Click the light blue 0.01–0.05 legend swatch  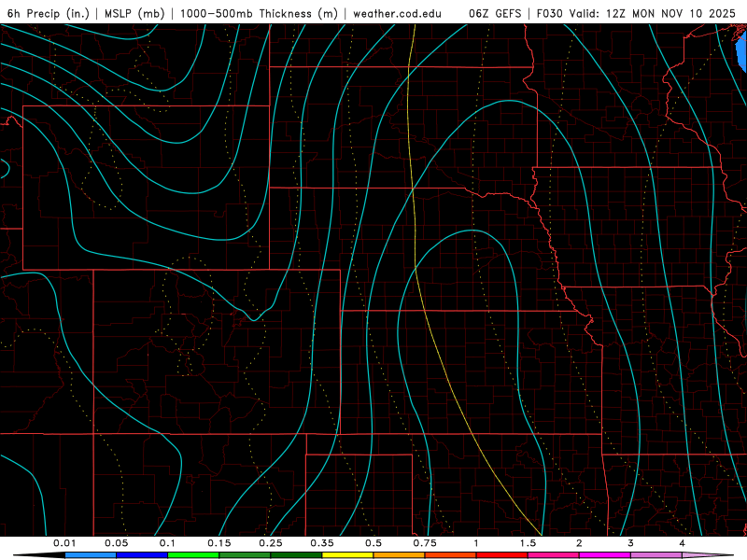pyautogui.click(x=91, y=555)
